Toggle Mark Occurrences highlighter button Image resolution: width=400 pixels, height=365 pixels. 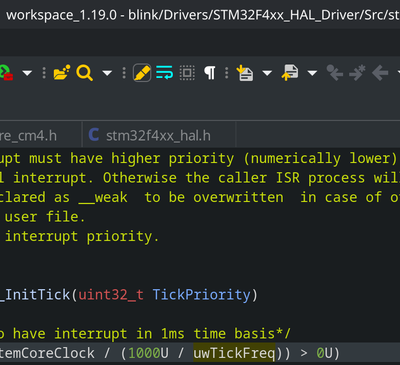click(x=142, y=73)
